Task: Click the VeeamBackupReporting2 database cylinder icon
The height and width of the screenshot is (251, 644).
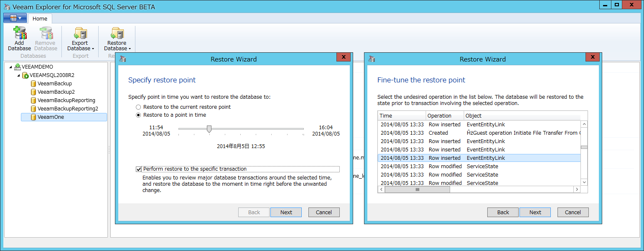Action: pyautogui.click(x=33, y=109)
